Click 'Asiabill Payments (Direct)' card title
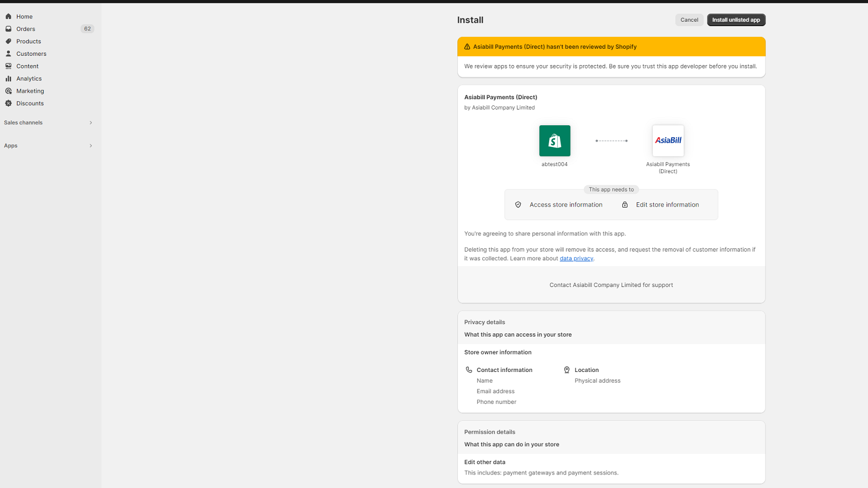Screen dimensions: 868x488 pos(501,98)
